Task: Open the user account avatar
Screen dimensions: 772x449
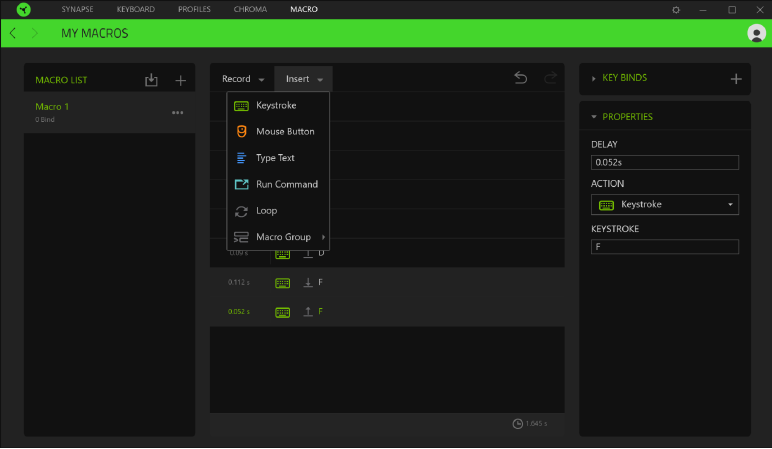Action: pos(756,33)
